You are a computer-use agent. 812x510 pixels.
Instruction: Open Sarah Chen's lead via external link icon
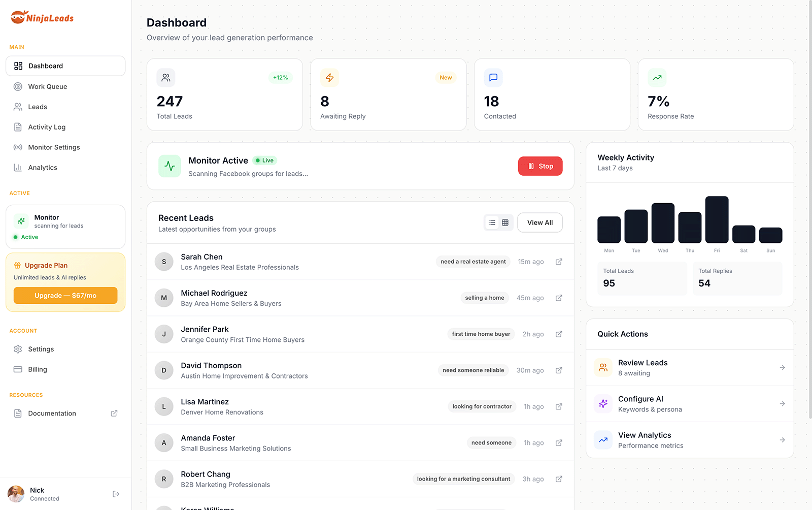(x=559, y=262)
